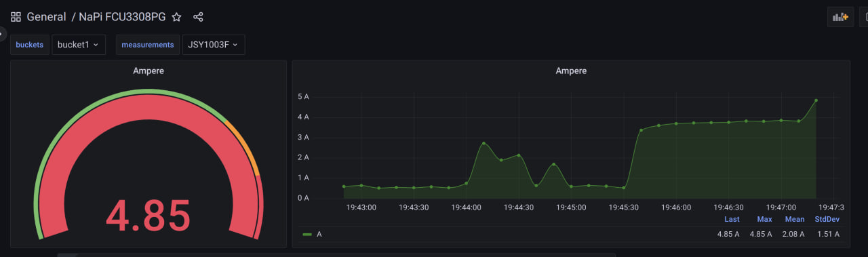This screenshot has width=868, height=257.
Task: Click the measurements variable label
Action: click(148, 45)
